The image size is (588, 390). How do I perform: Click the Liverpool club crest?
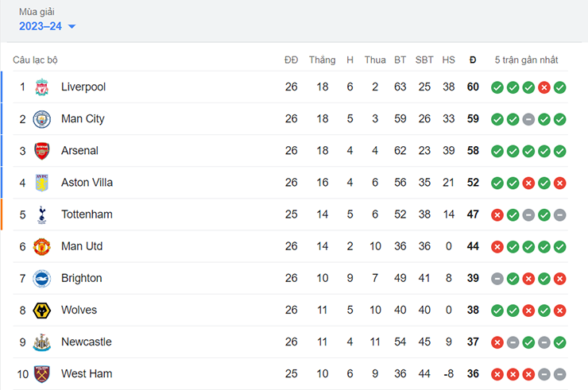(x=41, y=87)
